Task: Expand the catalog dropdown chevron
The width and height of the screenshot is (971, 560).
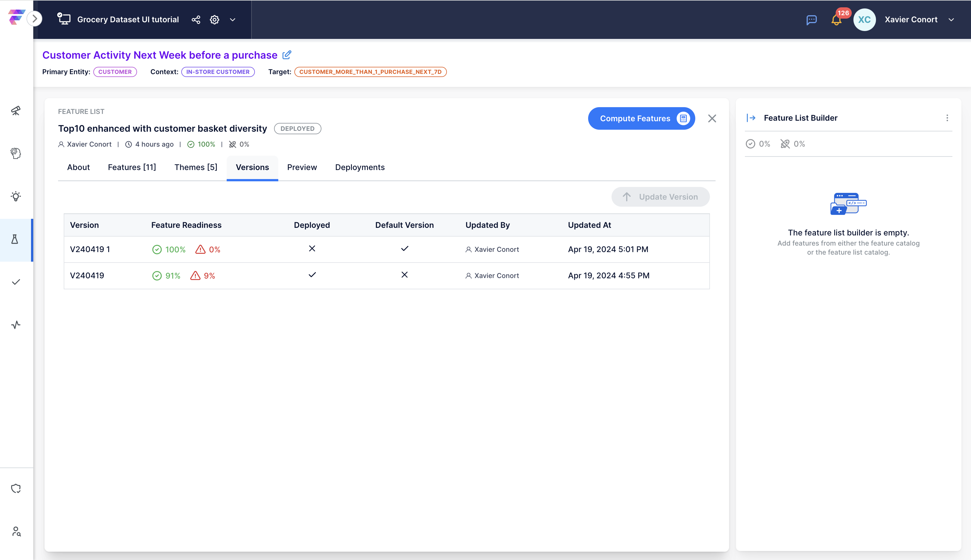Action: [233, 20]
